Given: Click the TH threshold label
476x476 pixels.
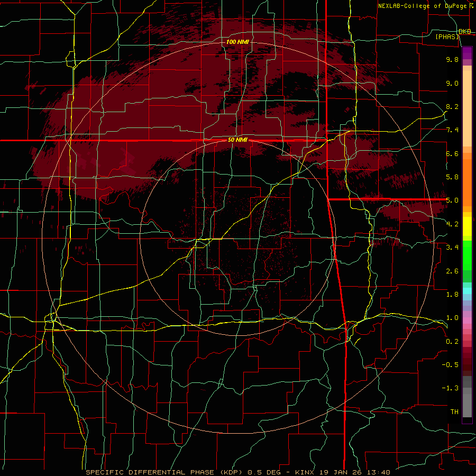Looking at the screenshot, I should tap(454, 412).
